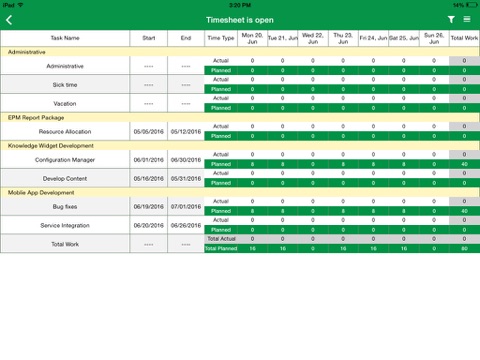Collapse the EPM Report Package group
This screenshot has height=360, width=480.
(240, 117)
